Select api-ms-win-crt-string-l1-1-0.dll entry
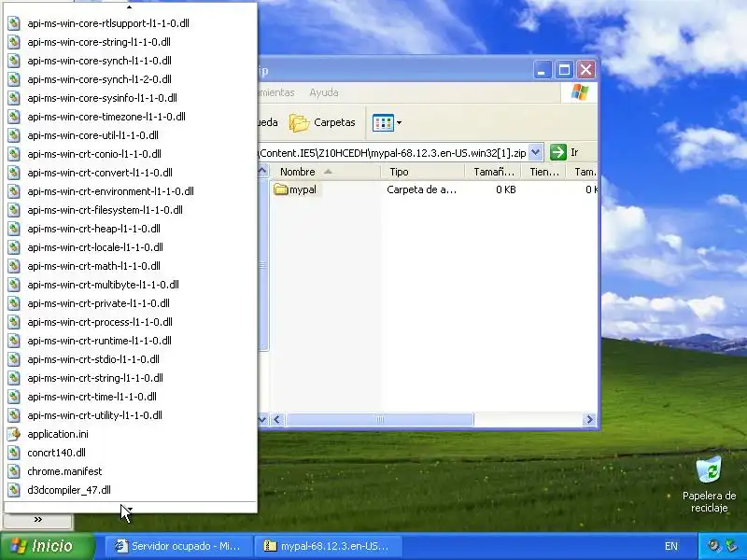Viewport: 747px width, 560px height. coord(95,378)
